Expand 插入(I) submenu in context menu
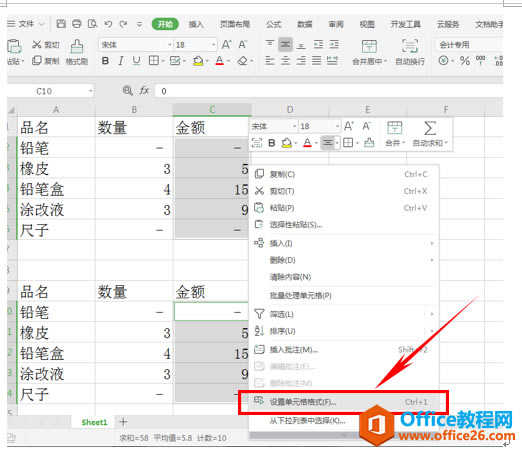Screen dimensions: 522x453 (344, 243)
